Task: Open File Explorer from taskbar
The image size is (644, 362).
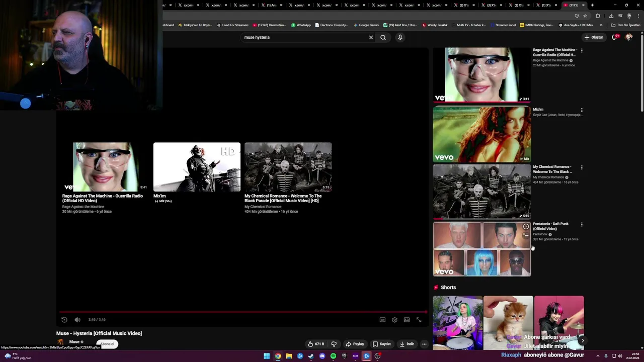Action: (x=289, y=356)
